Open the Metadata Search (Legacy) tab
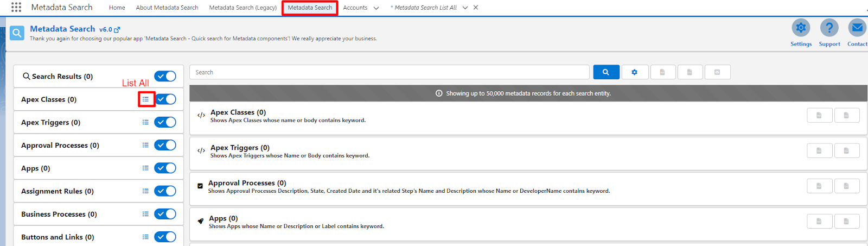 243,8
